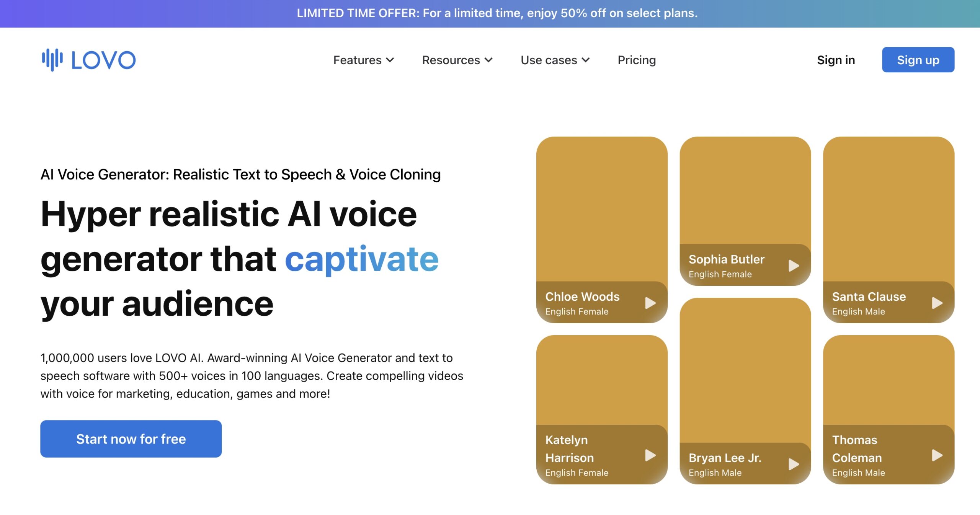
Task: Select the Bryan Lee Jr. card thumbnail
Action: click(x=745, y=369)
